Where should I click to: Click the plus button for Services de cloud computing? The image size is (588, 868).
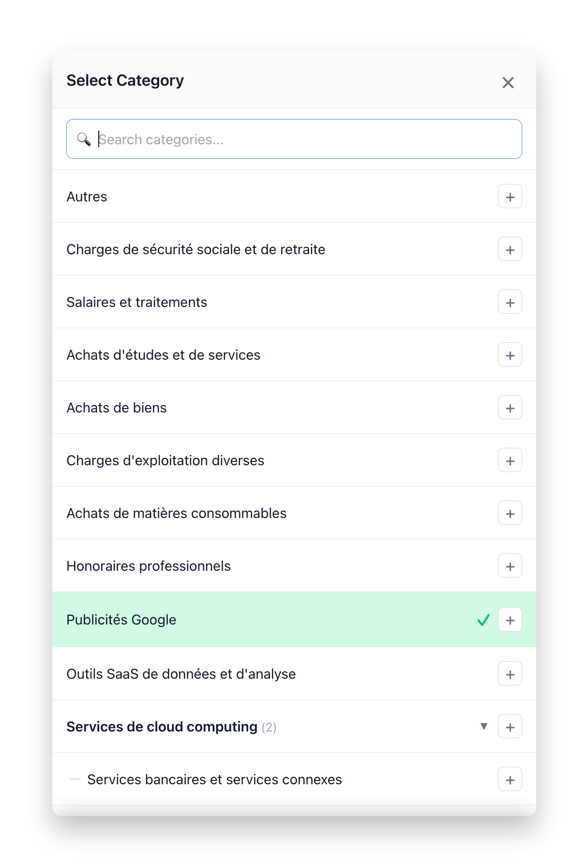click(510, 726)
